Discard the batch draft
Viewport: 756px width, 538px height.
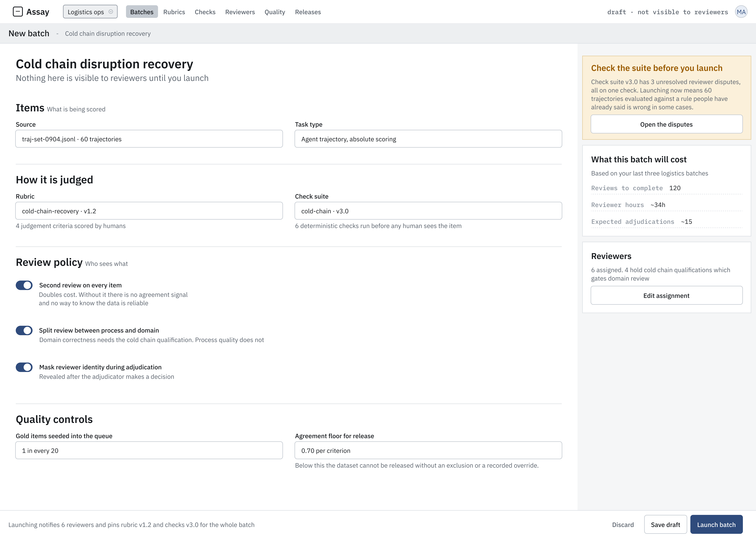pos(623,525)
